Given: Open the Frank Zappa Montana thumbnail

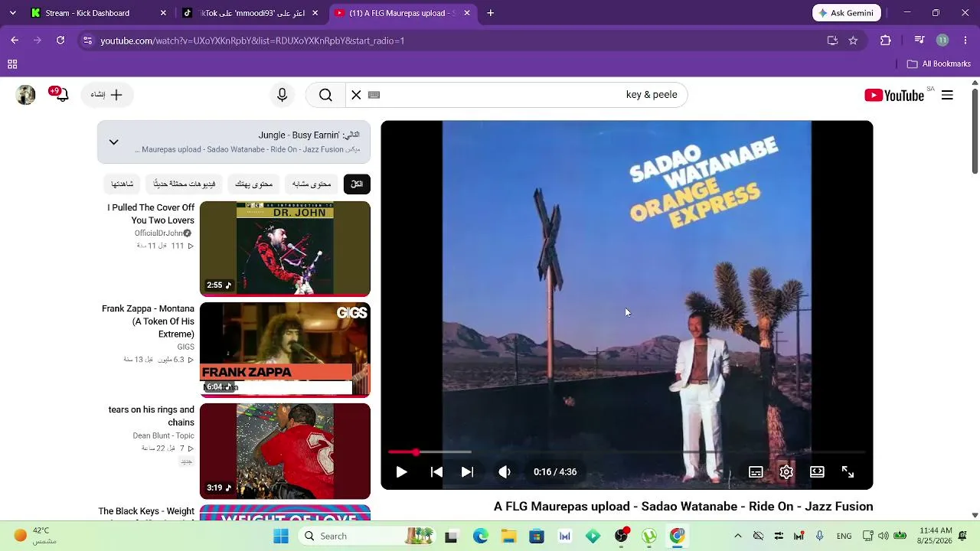Looking at the screenshot, I should click(285, 350).
